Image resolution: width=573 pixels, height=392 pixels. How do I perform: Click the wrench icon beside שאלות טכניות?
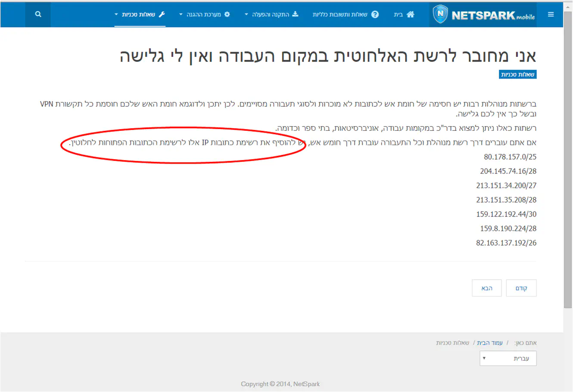click(x=162, y=15)
